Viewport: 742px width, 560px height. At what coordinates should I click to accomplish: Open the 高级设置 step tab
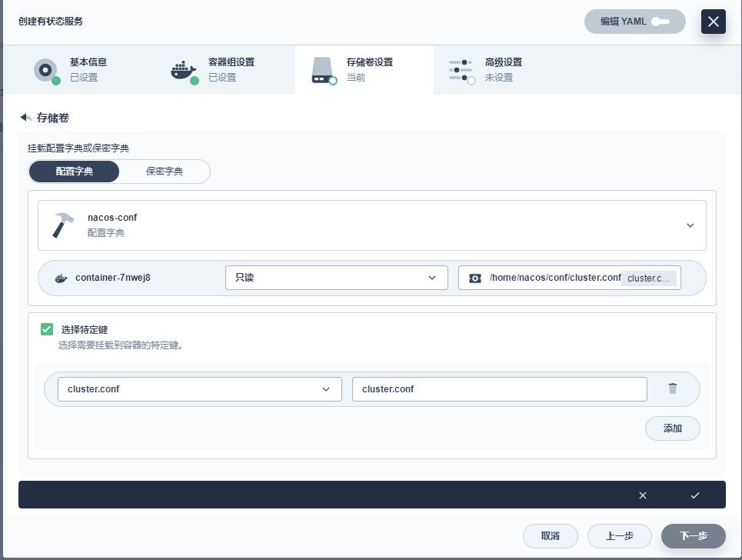click(503, 69)
